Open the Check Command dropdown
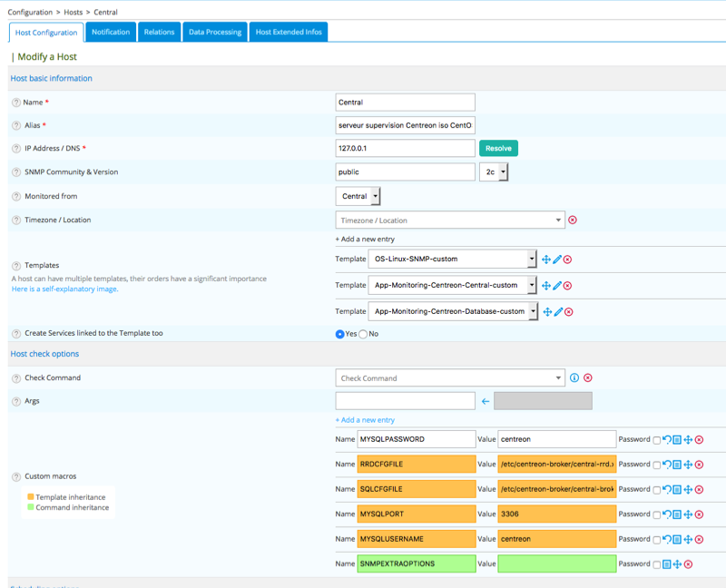Screen dimensions: 726x588 (450, 378)
